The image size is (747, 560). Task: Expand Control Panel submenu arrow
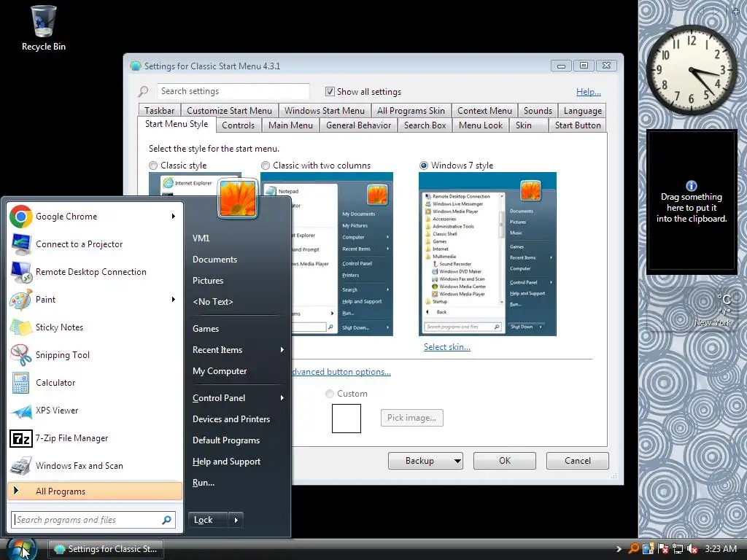pyautogui.click(x=282, y=397)
